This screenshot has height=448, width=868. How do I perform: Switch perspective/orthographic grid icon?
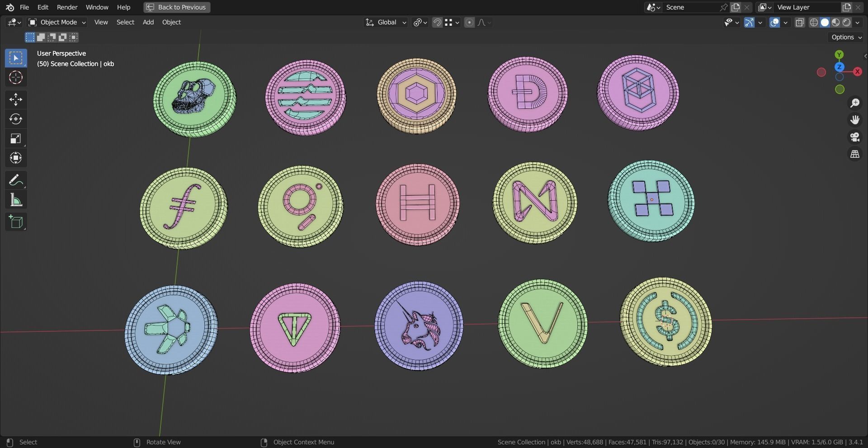(x=855, y=154)
